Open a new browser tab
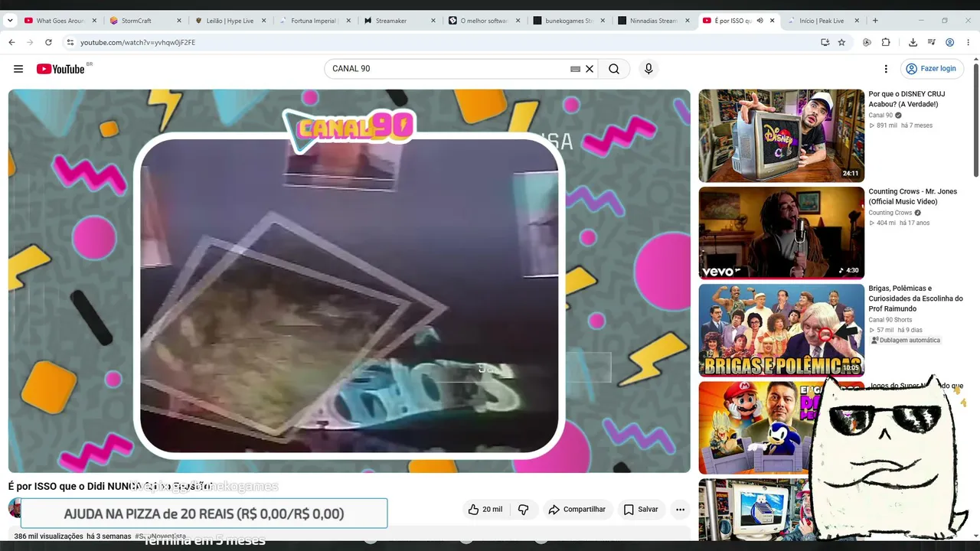The image size is (980, 551). tap(875, 21)
